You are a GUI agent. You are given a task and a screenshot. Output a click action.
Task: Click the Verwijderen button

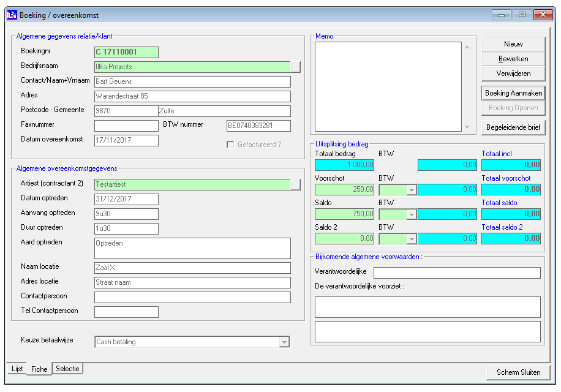coord(513,73)
